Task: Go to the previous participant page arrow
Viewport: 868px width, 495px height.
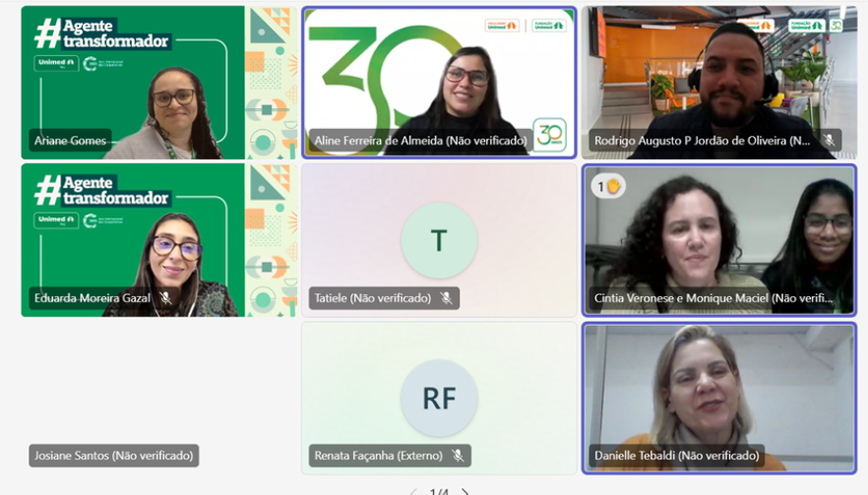Action: point(413,492)
